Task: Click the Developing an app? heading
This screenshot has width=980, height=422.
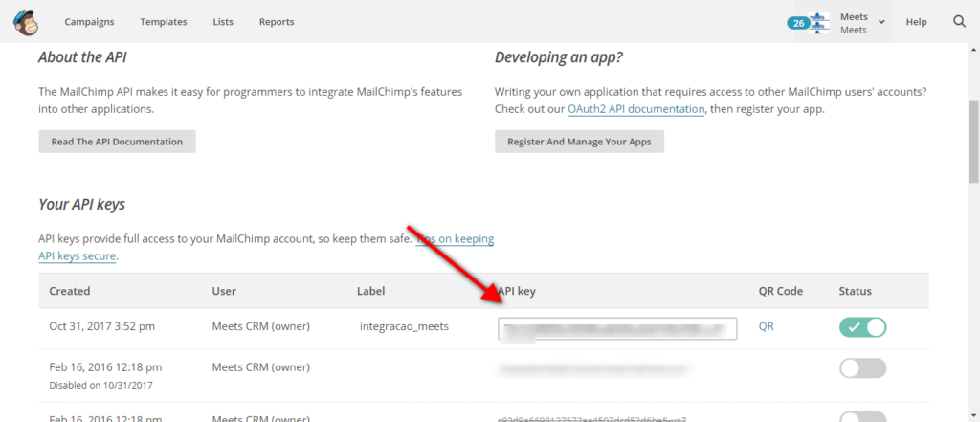Action: tap(559, 58)
